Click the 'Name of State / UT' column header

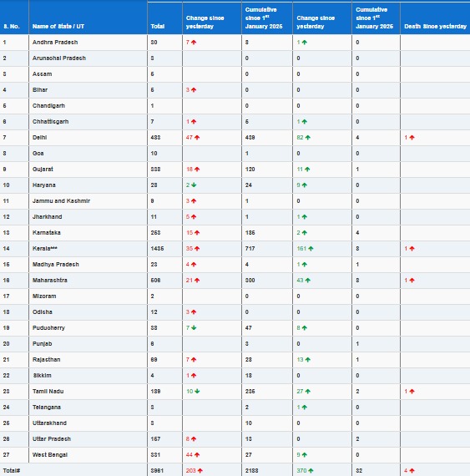pyautogui.click(x=58, y=27)
